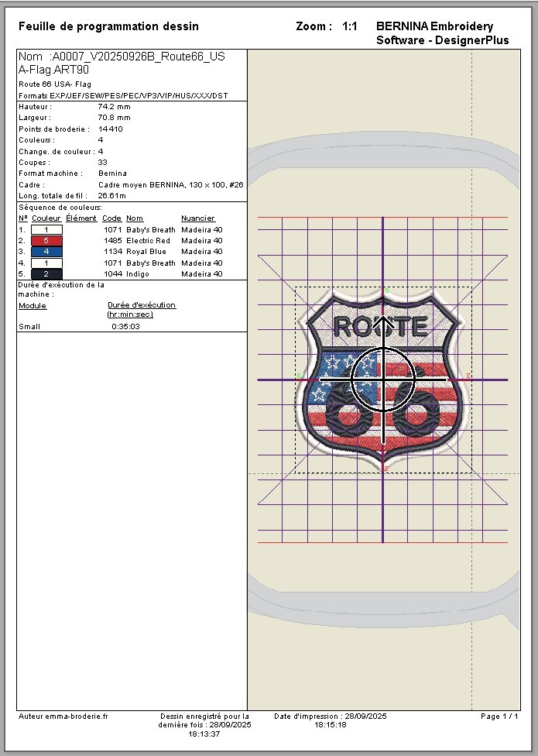Click the trims value "33"
Image resolution: width=538 pixels, height=756 pixels.
[103, 163]
